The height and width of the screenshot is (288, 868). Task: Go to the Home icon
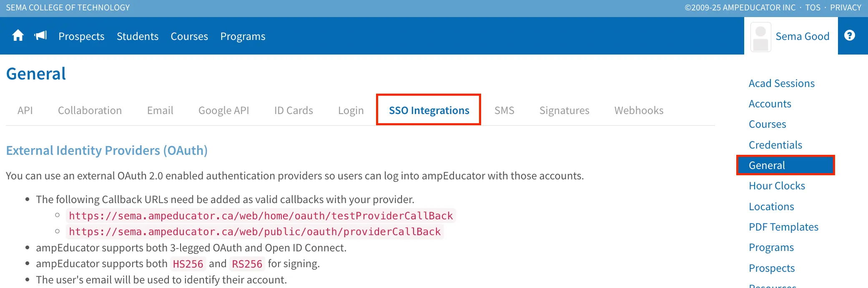coord(18,36)
